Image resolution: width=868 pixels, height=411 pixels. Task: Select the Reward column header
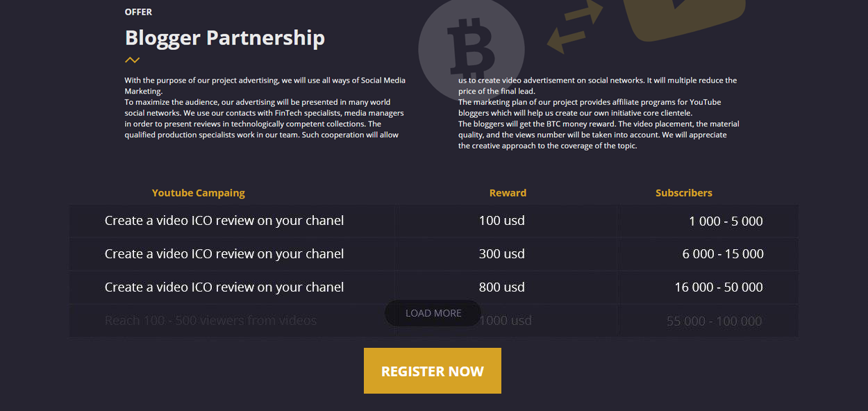[508, 193]
